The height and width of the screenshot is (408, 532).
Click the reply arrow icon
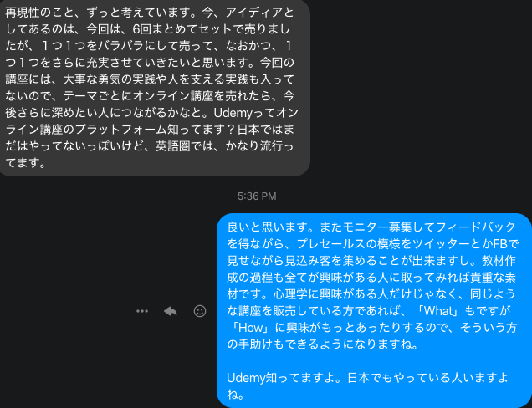171,311
